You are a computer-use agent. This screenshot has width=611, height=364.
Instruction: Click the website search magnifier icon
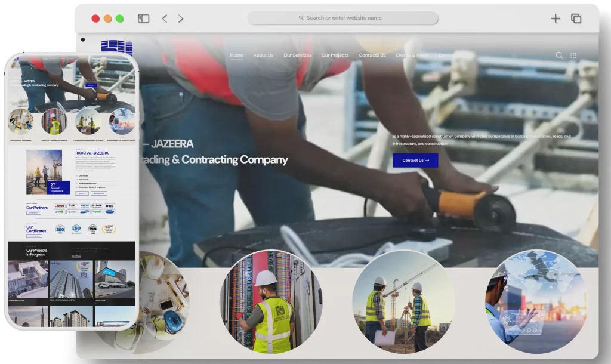click(x=559, y=55)
